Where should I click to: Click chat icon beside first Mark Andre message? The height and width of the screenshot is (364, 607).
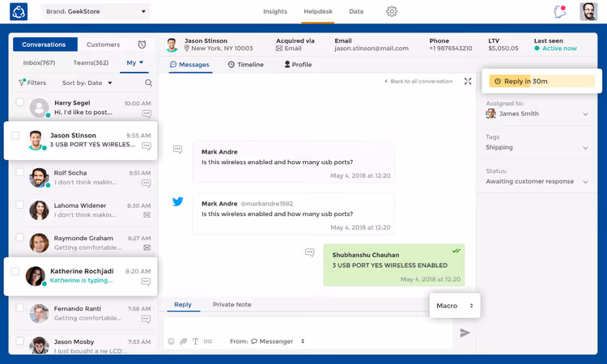pyautogui.click(x=178, y=150)
